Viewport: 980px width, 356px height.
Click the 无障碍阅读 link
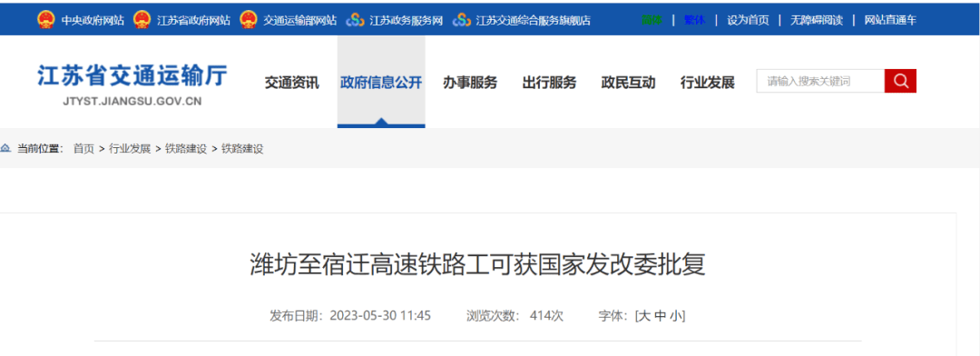pos(817,20)
